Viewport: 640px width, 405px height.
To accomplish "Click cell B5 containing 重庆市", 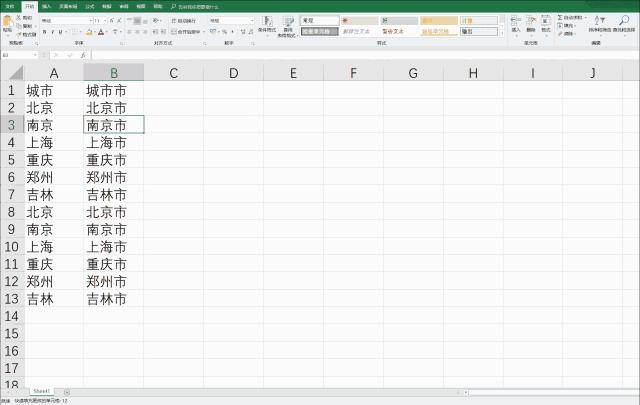I will pos(113,160).
